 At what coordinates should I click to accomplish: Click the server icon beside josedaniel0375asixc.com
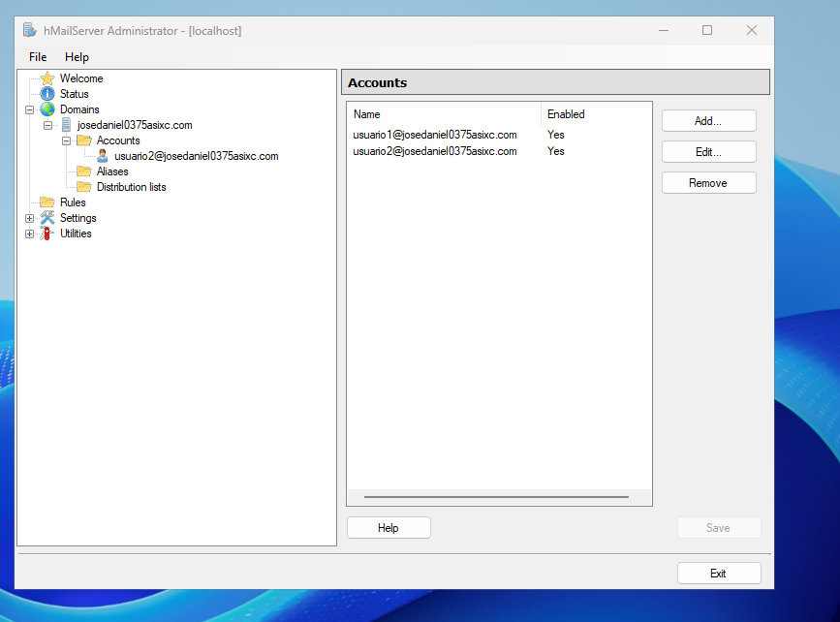coord(66,125)
